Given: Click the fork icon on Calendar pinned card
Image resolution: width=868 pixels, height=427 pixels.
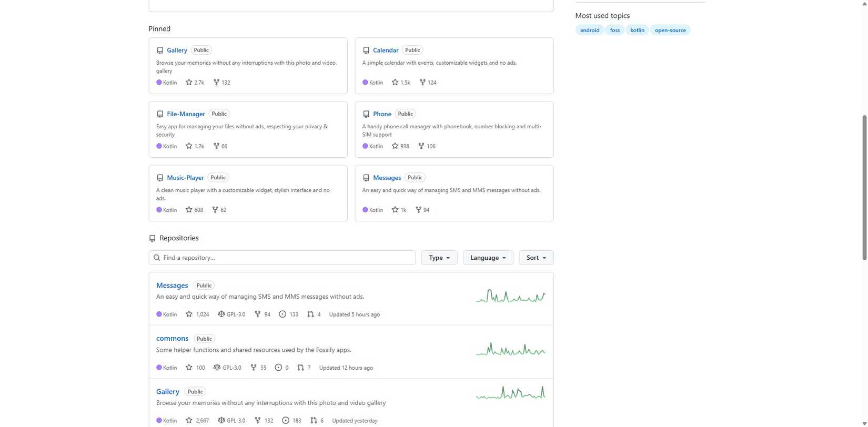Looking at the screenshot, I should (422, 83).
